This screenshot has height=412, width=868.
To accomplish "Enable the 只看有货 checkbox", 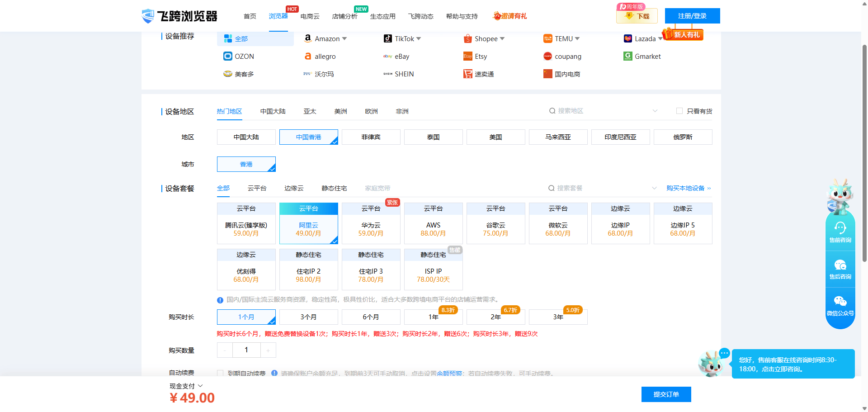I will point(679,111).
